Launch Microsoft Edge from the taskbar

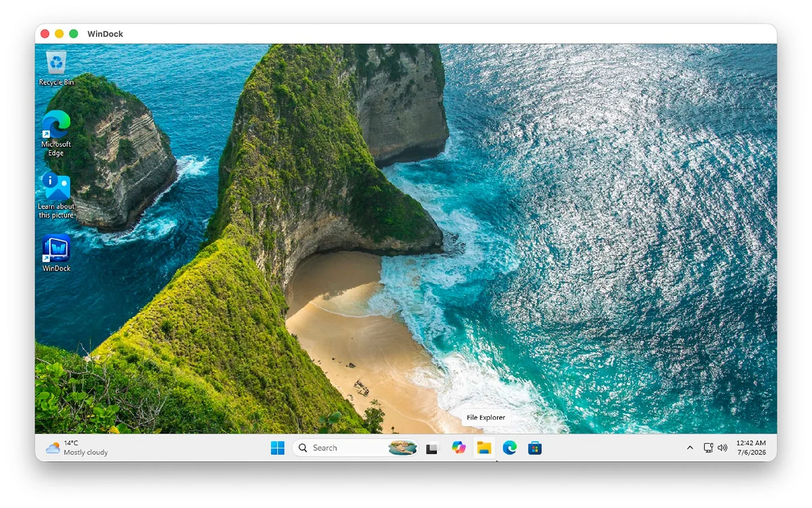[510, 448]
